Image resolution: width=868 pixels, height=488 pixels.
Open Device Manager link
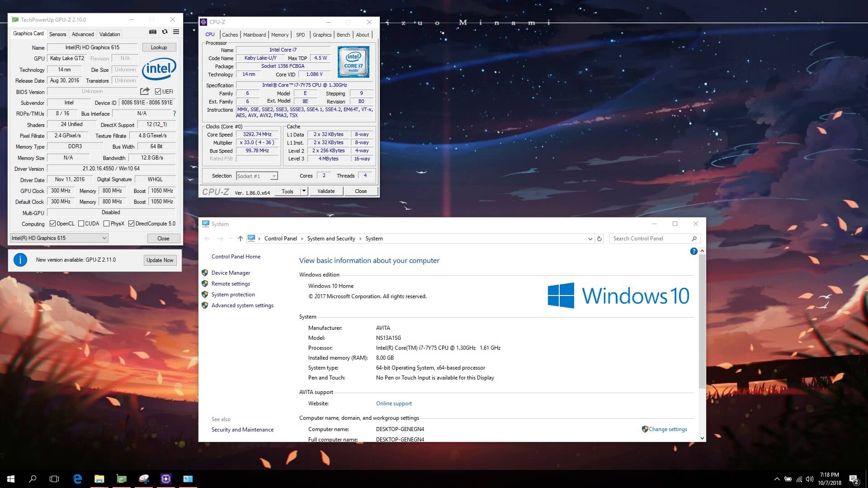click(231, 273)
